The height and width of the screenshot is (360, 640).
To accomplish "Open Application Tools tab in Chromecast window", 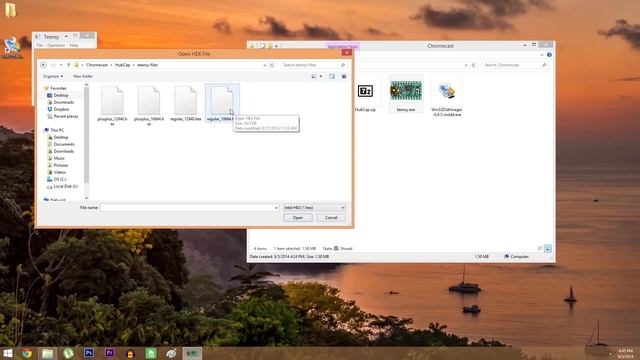I will pos(343,46).
